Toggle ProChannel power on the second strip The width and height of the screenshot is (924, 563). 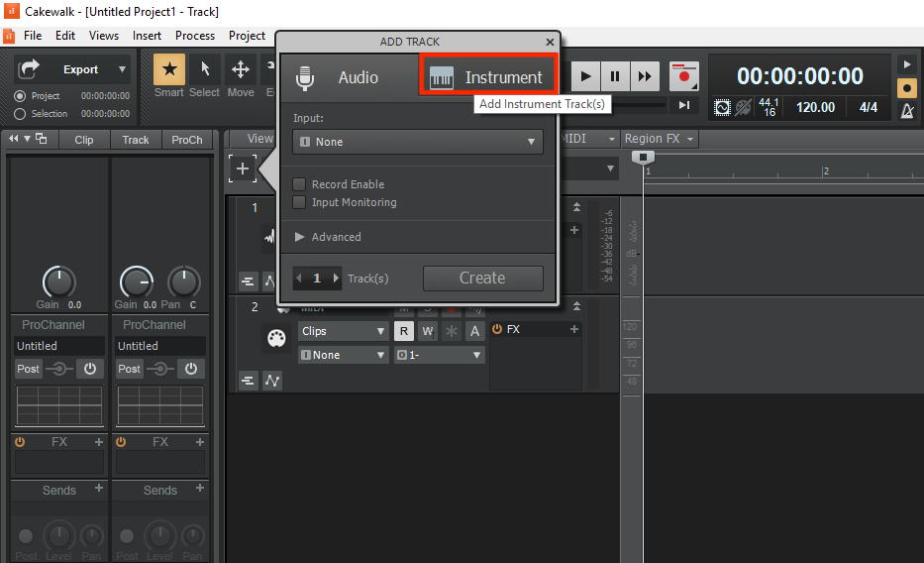pyautogui.click(x=191, y=369)
